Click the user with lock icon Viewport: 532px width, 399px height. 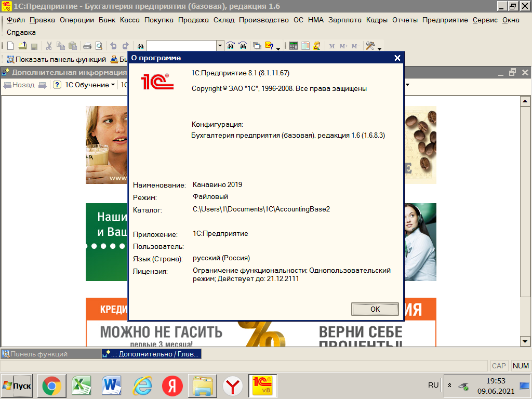pos(317,46)
